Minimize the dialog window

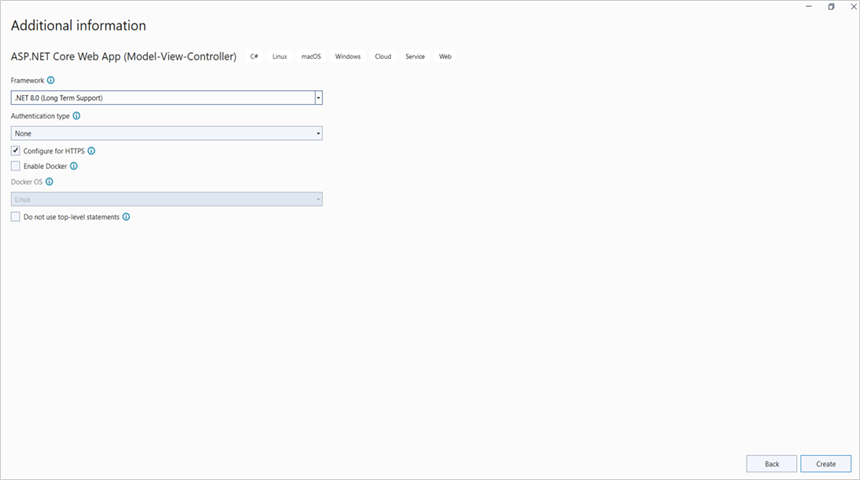tap(808, 7)
